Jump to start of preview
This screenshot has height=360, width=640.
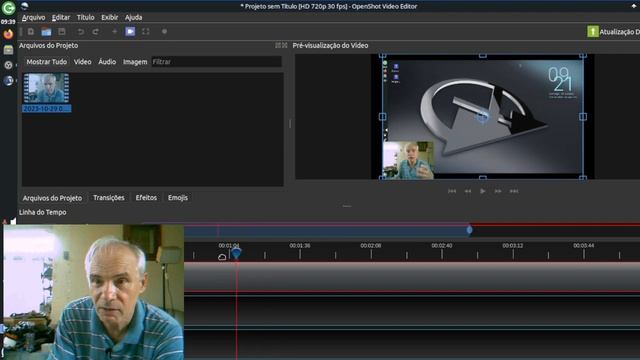click(x=452, y=191)
